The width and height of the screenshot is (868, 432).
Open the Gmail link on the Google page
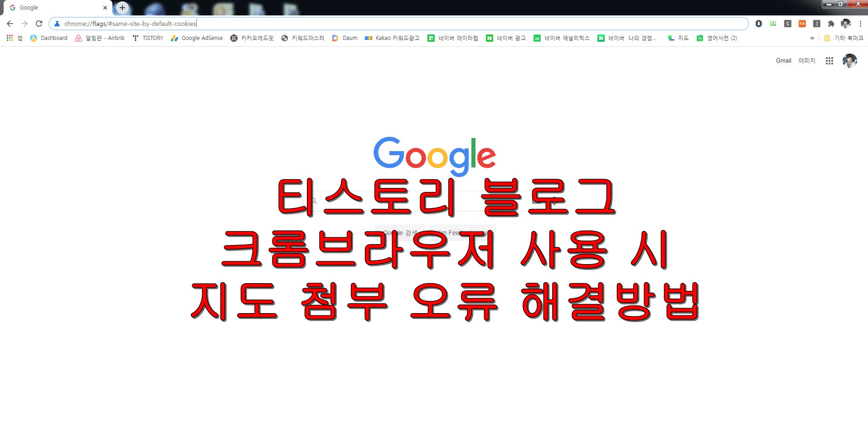783,61
